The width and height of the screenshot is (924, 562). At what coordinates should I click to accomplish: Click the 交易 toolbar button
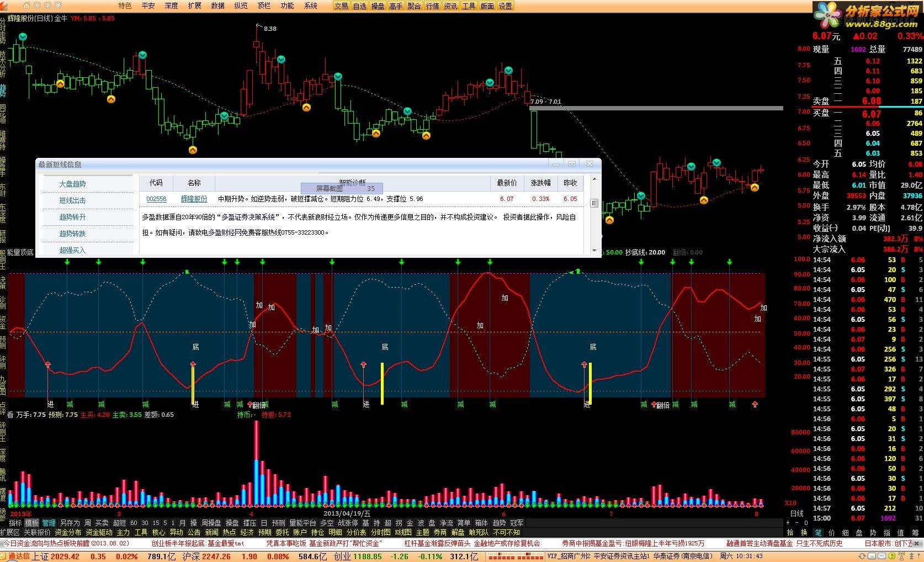tap(342, 6)
